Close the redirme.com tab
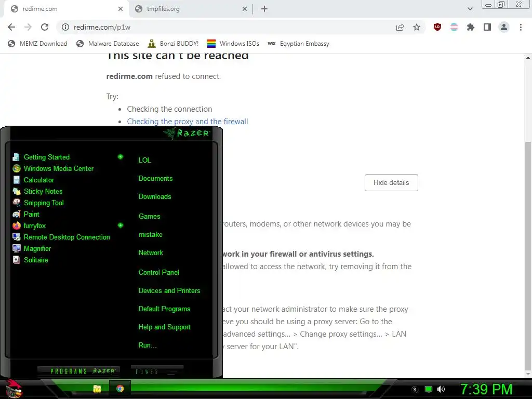532x399 pixels. coord(121,9)
